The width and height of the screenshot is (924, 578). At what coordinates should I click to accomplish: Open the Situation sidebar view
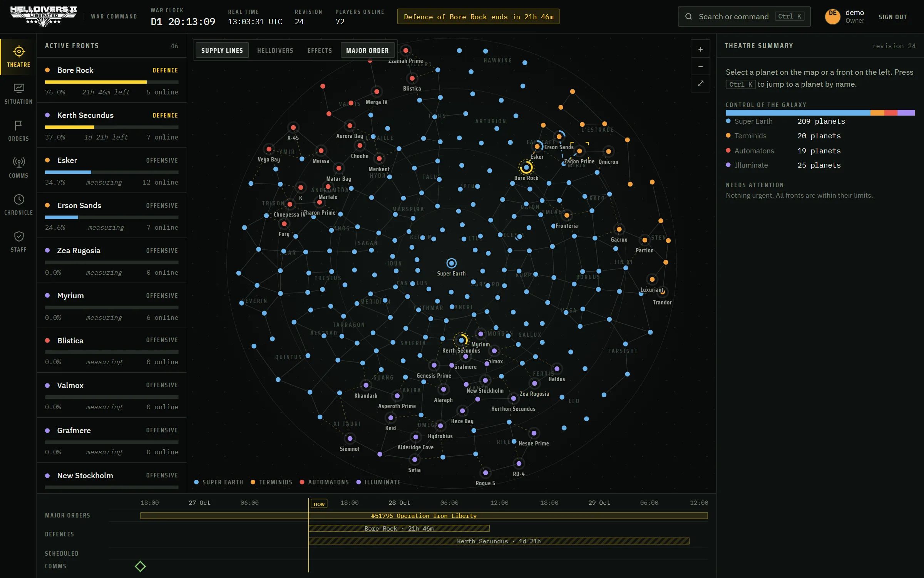pos(18,94)
